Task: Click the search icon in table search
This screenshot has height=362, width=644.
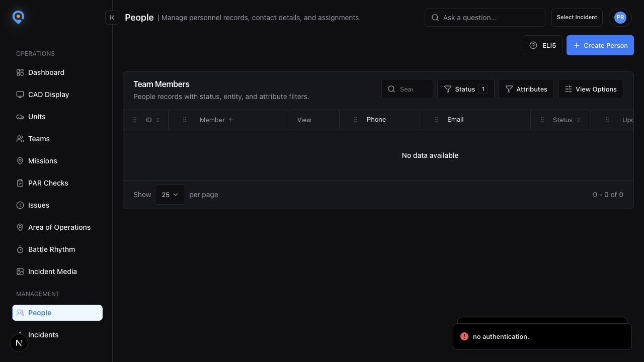Action: tap(391, 89)
